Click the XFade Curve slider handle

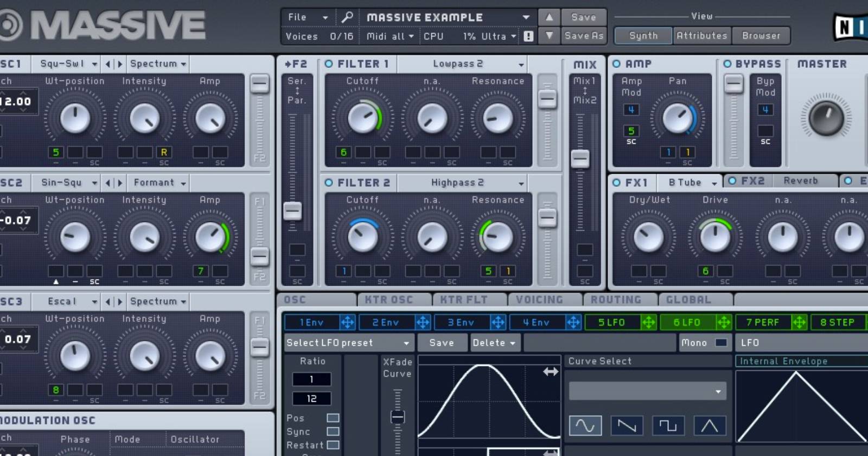(398, 417)
